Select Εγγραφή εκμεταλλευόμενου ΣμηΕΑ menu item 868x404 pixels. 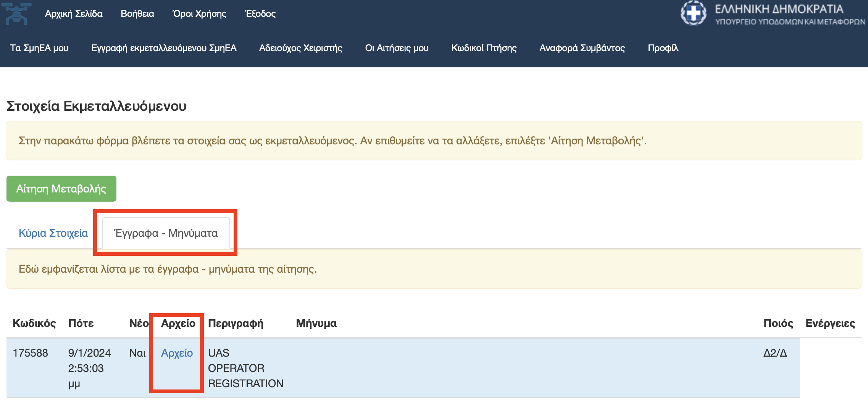pos(164,48)
